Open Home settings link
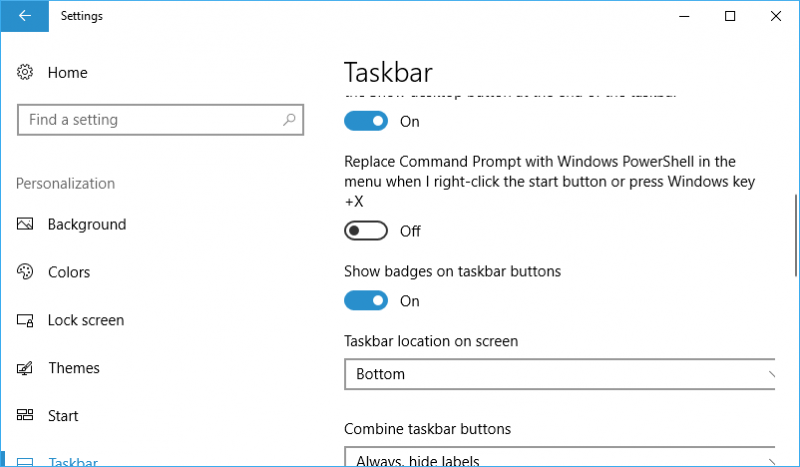The width and height of the screenshot is (800, 467). 67,72
